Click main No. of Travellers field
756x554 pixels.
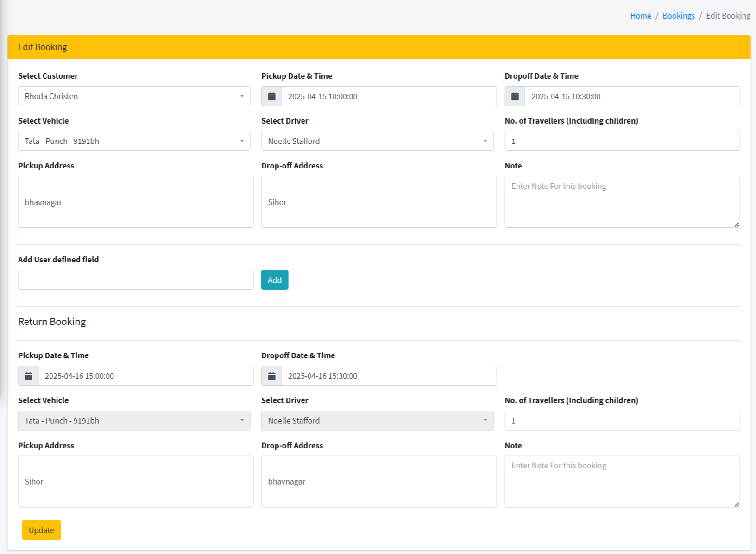pos(622,141)
